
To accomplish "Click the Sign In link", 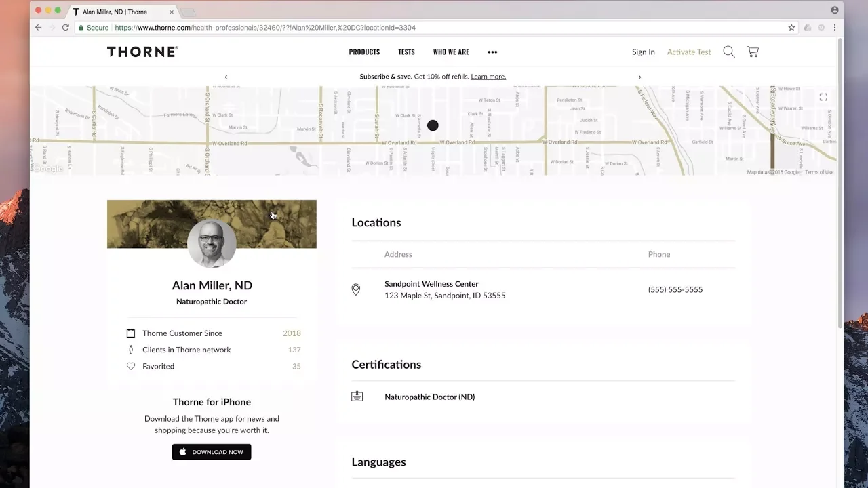I will [644, 52].
